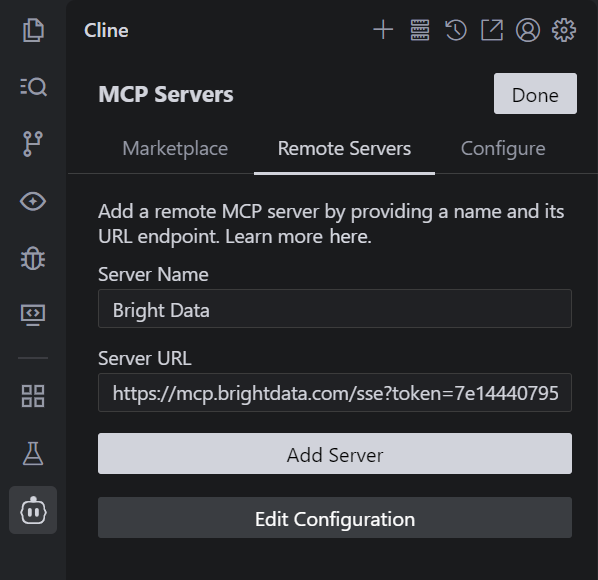Click the 'MCP Servers' heading text
Image resolution: width=598 pixels, height=580 pixels.
166,94
